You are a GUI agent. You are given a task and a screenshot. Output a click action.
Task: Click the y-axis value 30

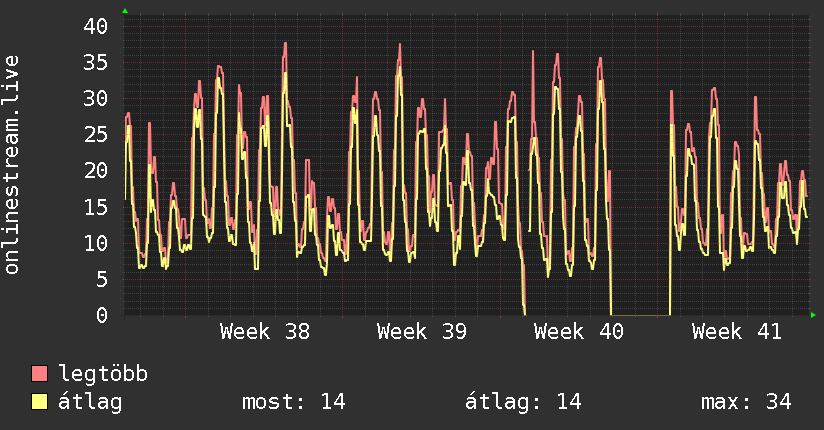[x=96, y=98]
